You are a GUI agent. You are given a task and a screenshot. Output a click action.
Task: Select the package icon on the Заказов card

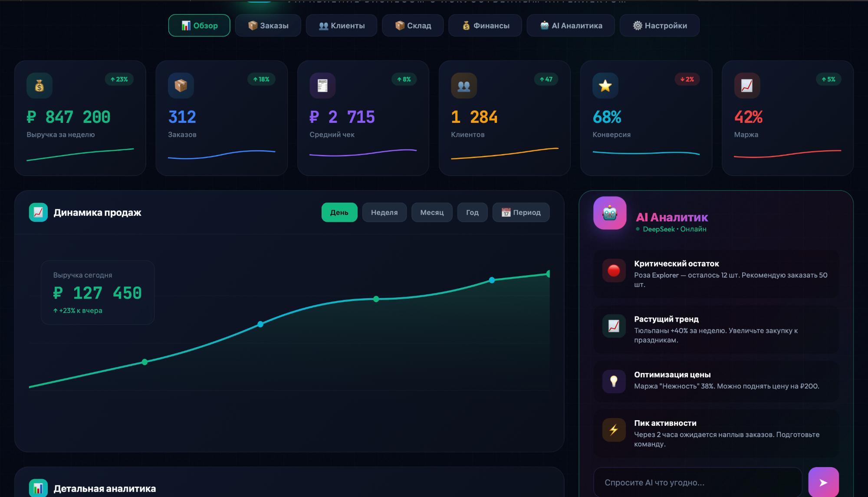pyautogui.click(x=181, y=86)
